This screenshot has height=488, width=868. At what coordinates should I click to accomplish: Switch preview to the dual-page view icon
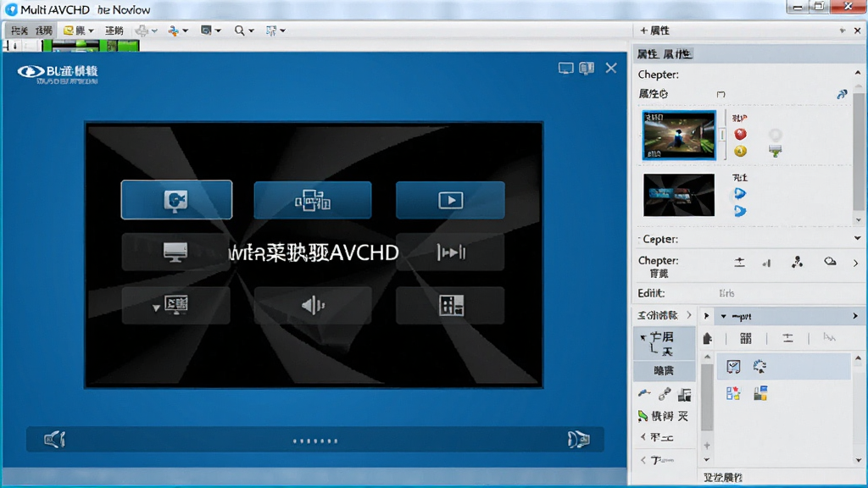pyautogui.click(x=587, y=68)
